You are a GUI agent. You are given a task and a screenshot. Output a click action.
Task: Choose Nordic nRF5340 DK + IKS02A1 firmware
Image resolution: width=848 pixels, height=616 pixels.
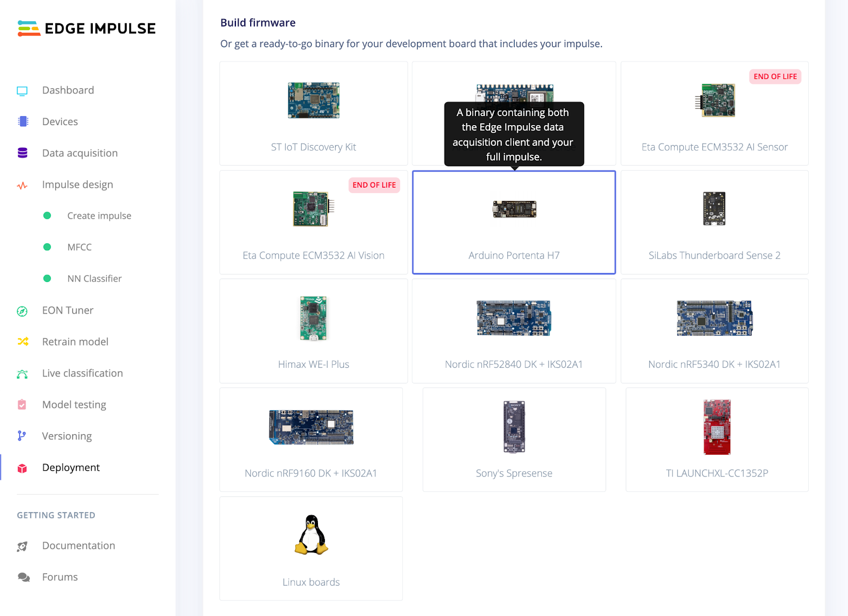point(714,331)
